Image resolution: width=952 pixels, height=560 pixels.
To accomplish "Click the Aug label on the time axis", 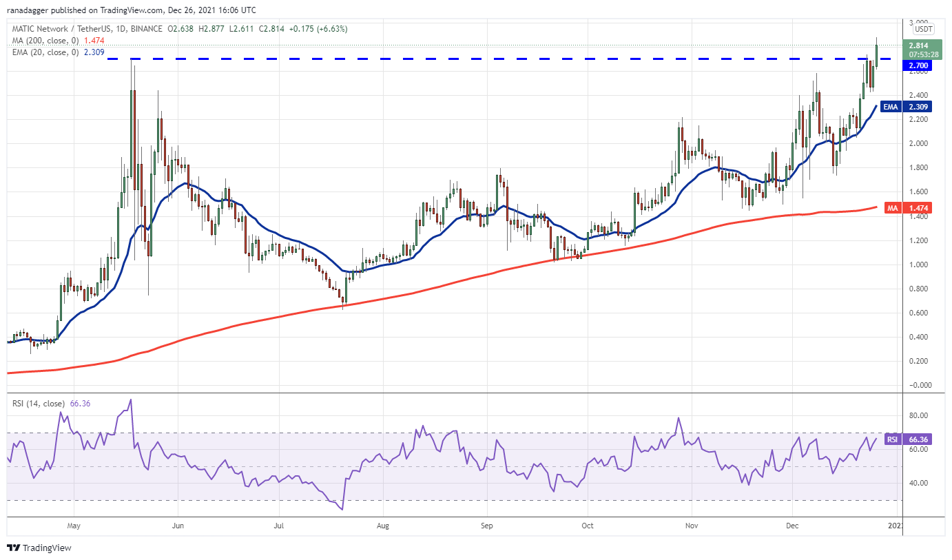I will coord(384,526).
